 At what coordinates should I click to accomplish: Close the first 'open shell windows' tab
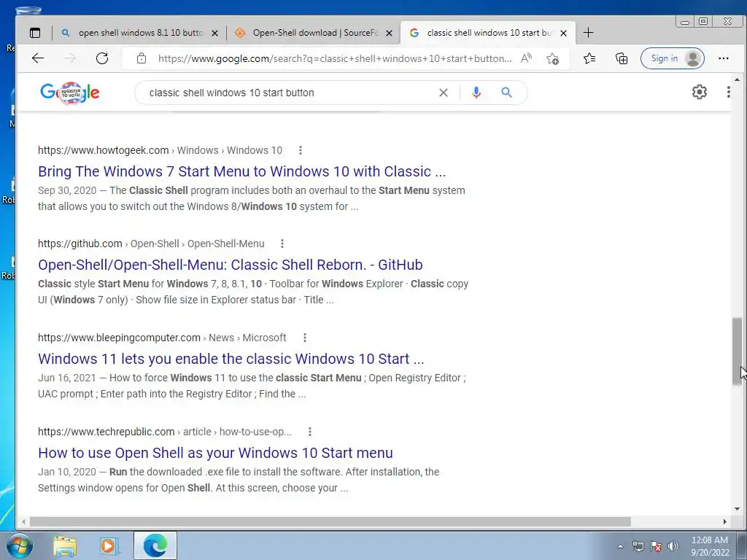tap(215, 34)
